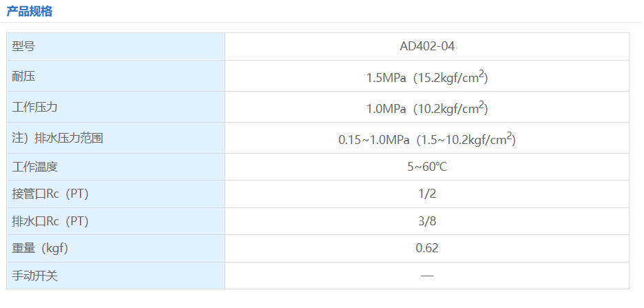
Task: Click the 手动开关 label cell
Action: 34,276
